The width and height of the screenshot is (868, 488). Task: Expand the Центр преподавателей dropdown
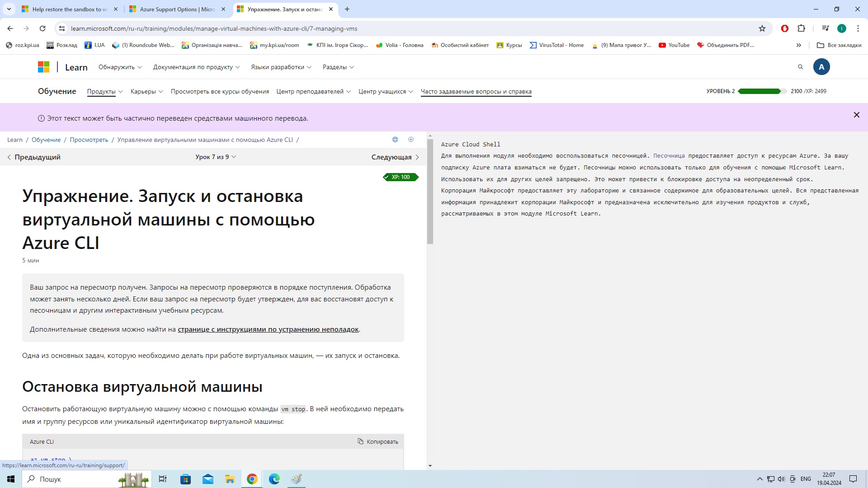314,91
